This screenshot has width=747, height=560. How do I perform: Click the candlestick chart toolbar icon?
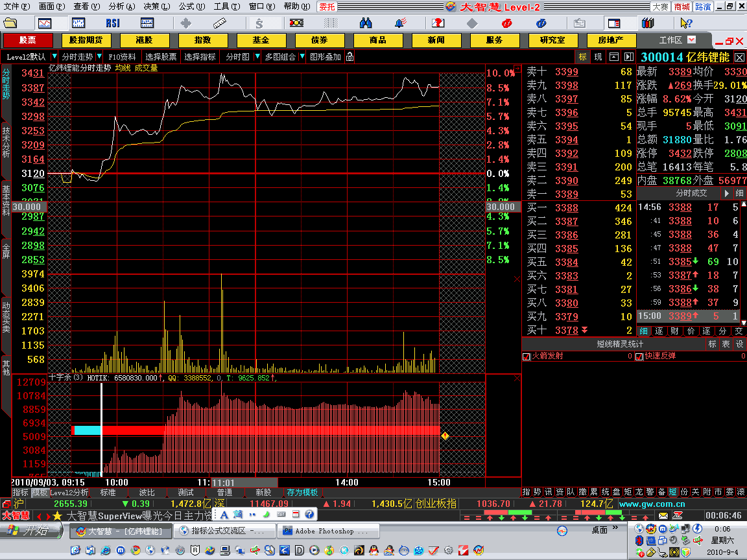[78, 23]
